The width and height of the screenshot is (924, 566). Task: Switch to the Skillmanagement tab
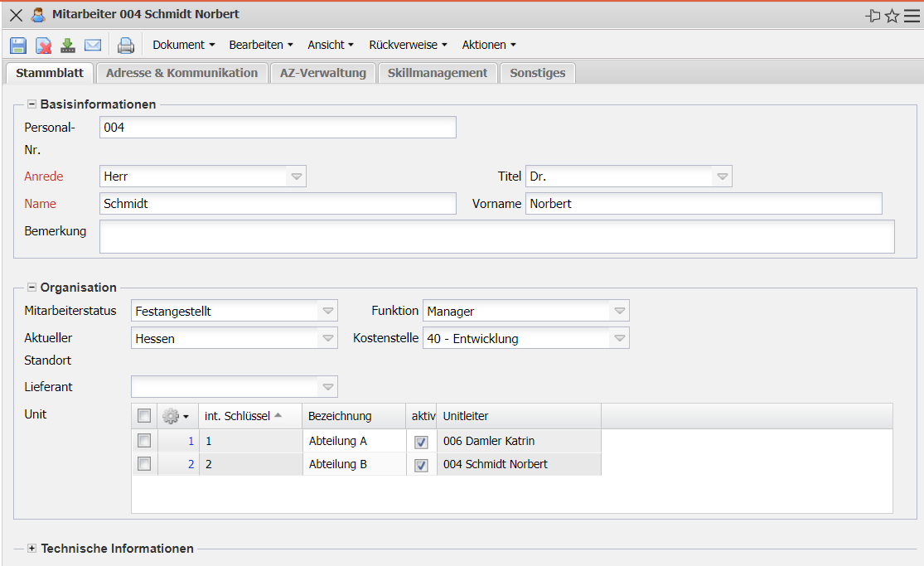(438, 73)
